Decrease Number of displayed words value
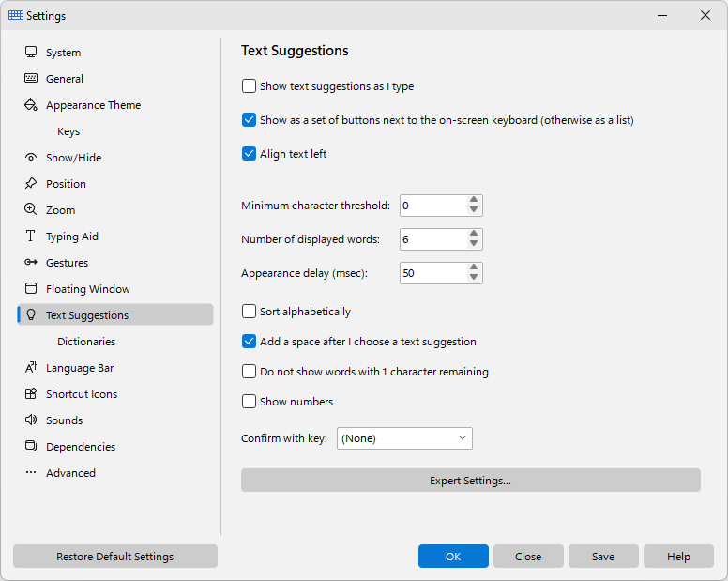This screenshot has height=581, width=728. click(474, 244)
